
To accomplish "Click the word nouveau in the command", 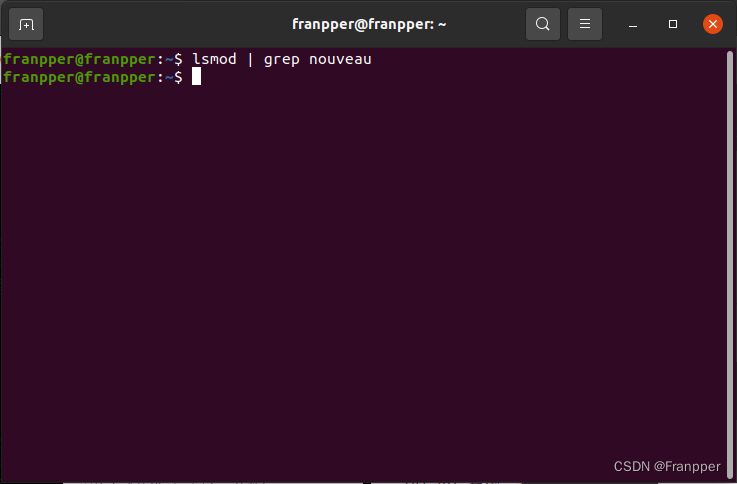I will pyautogui.click(x=340, y=60).
